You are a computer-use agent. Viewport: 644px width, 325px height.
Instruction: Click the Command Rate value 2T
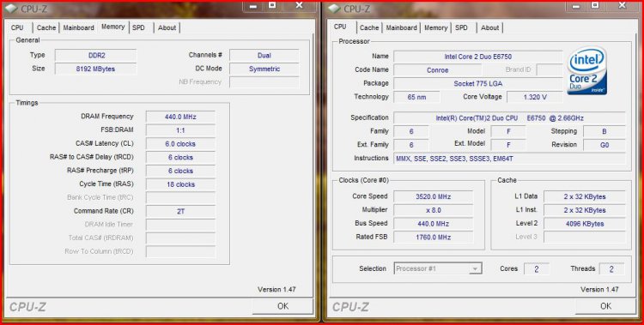180,211
